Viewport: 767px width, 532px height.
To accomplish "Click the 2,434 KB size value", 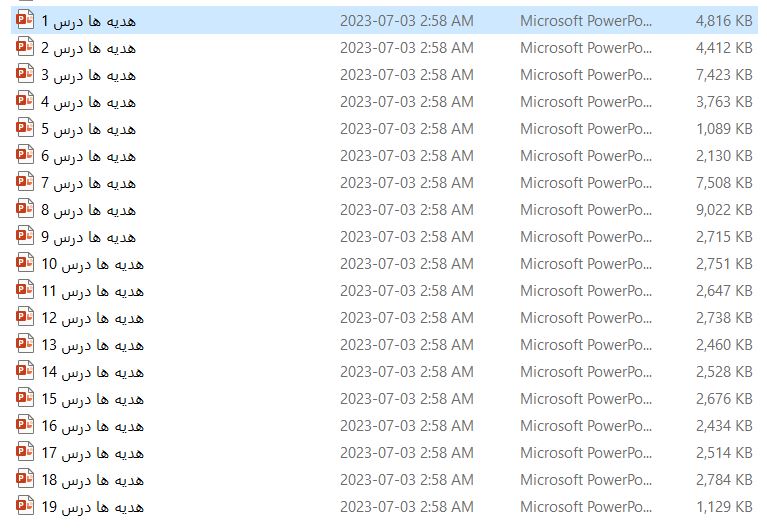I will [724, 426].
